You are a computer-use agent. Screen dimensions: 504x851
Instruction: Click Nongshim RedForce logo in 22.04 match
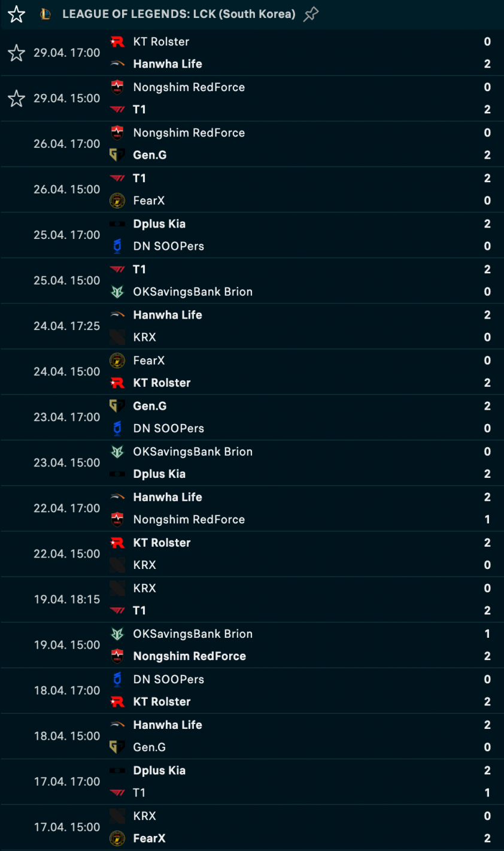click(117, 519)
